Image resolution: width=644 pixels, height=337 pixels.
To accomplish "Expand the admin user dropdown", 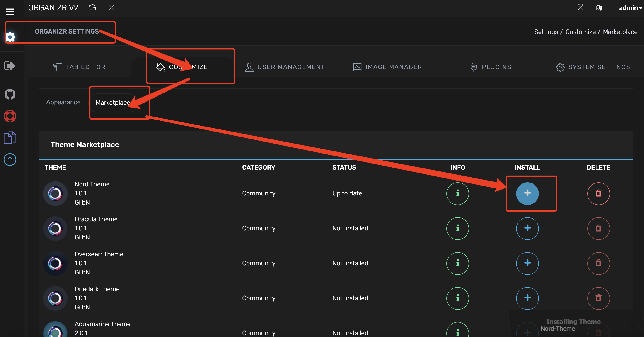I will 630,8.
